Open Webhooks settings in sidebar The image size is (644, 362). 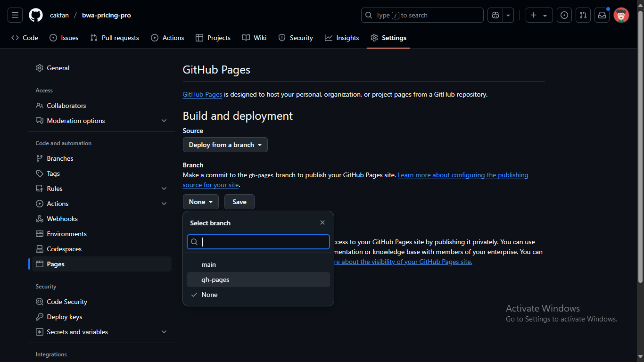tap(102, 219)
